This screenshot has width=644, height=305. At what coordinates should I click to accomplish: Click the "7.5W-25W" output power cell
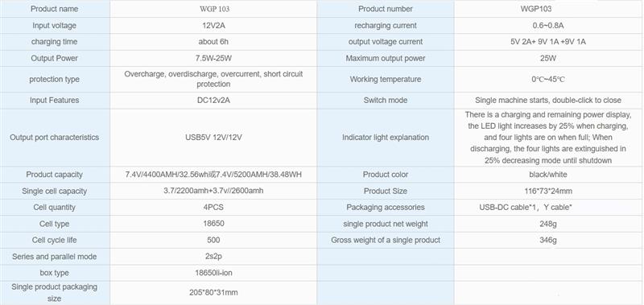click(x=213, y=58)
